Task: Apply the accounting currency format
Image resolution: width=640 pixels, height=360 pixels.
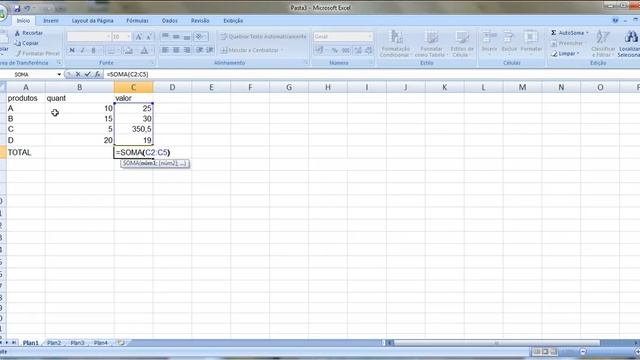Action: coord(319,50)
